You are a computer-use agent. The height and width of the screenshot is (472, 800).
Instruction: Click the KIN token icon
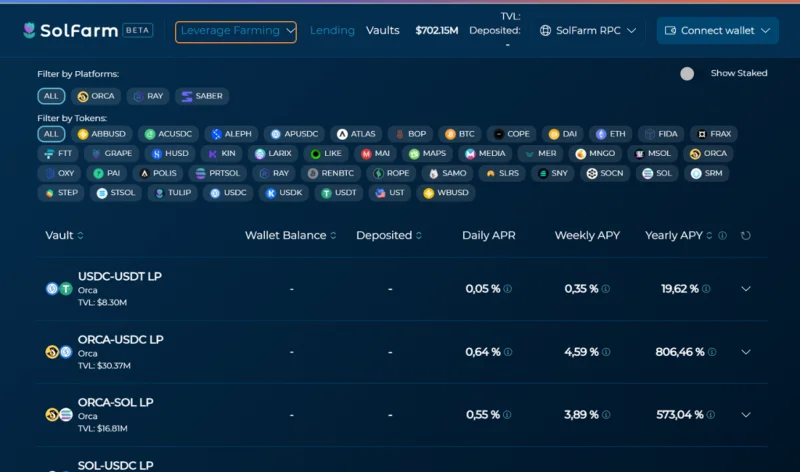coord(213,154)
